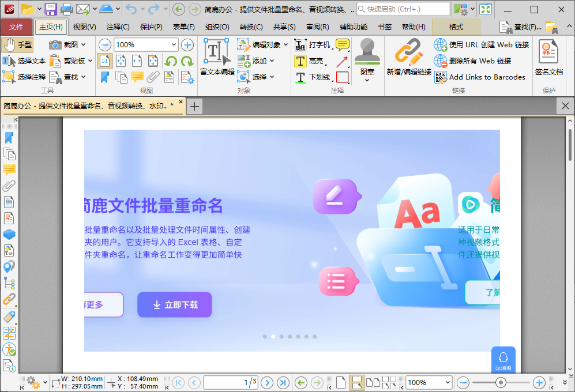Open the 文件 file menu

[17, 27]
